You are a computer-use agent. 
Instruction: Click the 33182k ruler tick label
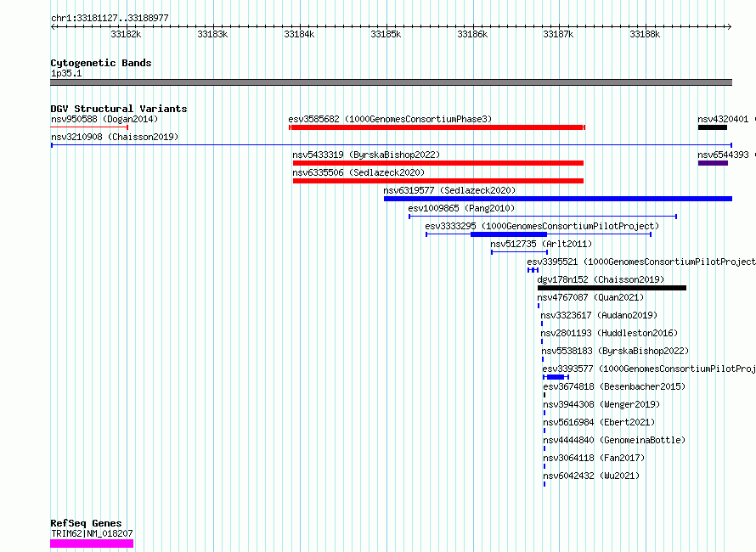126,34
